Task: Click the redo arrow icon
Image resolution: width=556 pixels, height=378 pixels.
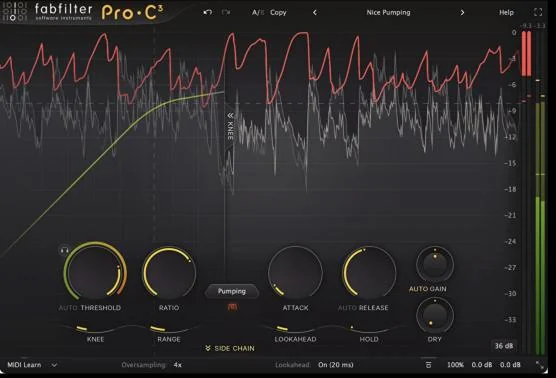Action: (x=226, y=12)
